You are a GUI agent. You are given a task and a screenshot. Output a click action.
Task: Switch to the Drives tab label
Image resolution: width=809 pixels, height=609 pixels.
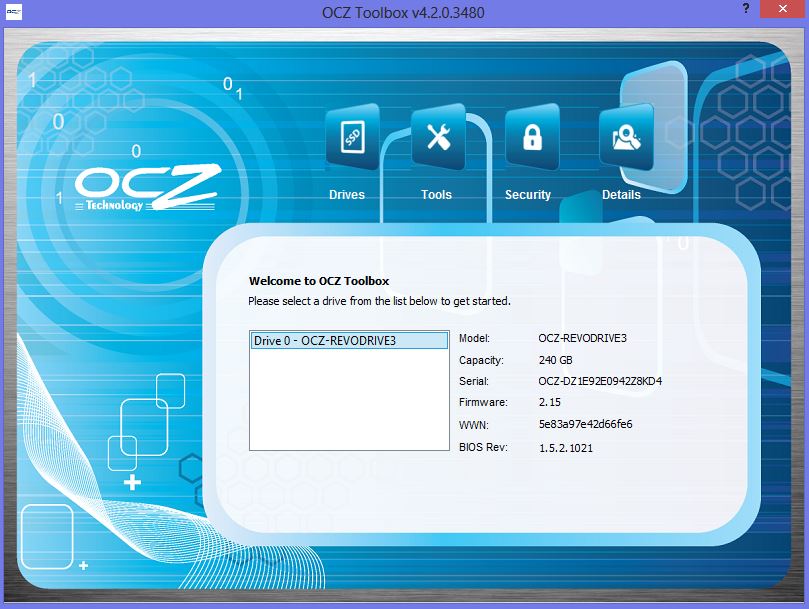[347, 195]
